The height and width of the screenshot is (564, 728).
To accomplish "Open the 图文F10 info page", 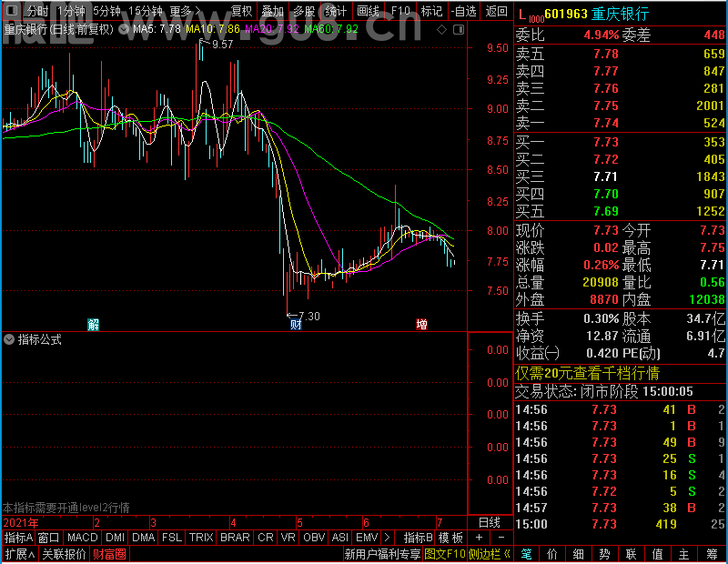I will [x=445, y=554].
